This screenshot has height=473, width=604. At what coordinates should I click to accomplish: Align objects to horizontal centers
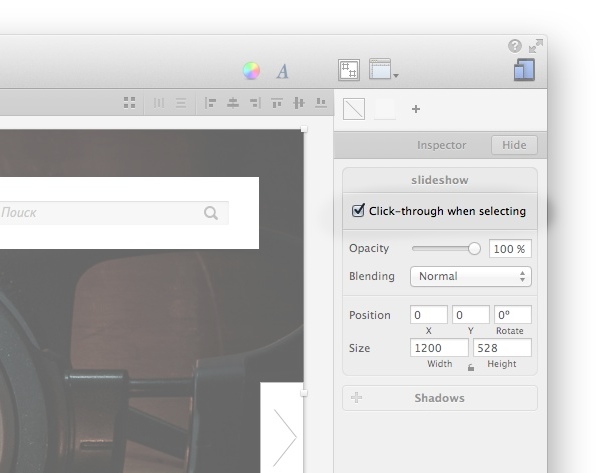pyautogui.click(x=233, y=103)
